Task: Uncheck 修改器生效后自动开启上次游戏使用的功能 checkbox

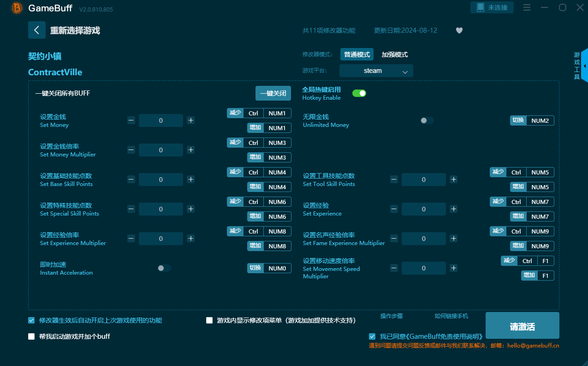Action: click(x=31, y=320)
